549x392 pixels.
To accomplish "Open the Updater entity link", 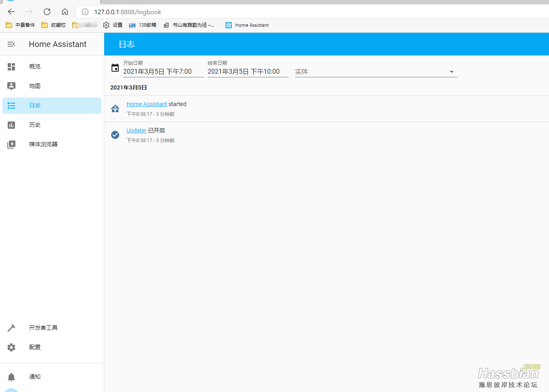I will coord(136,130).
